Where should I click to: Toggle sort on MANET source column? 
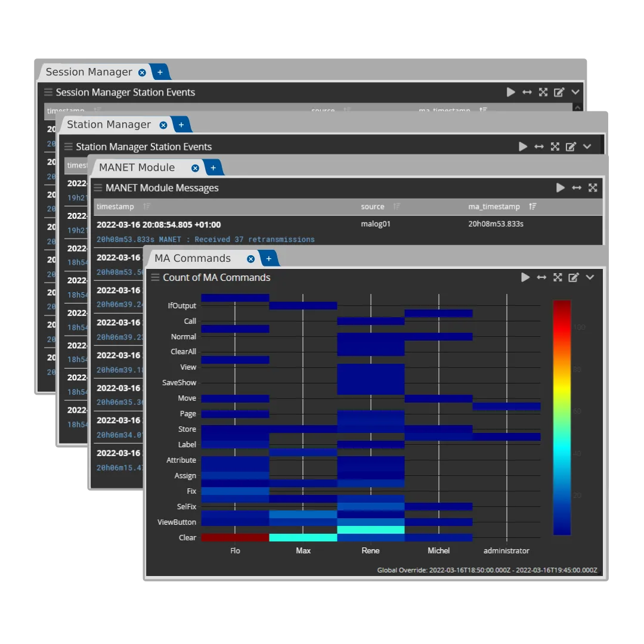397,207
